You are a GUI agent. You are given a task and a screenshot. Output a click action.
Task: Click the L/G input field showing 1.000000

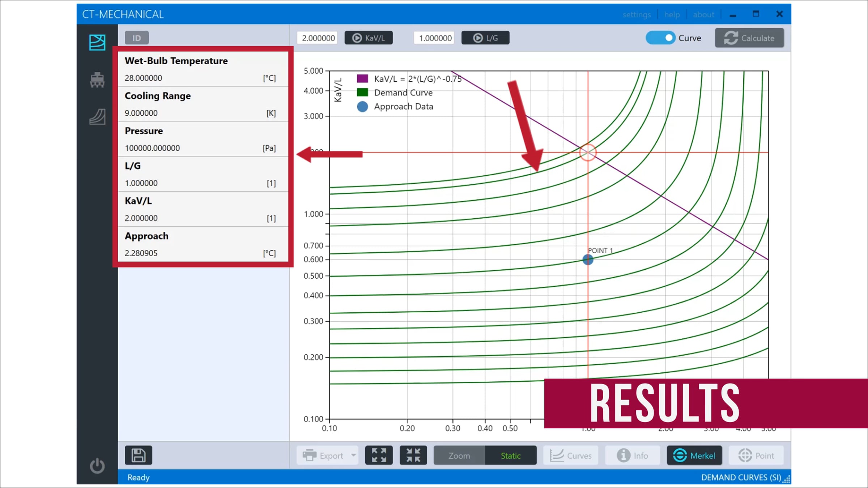pyautogui.click(x=434, y=38)
